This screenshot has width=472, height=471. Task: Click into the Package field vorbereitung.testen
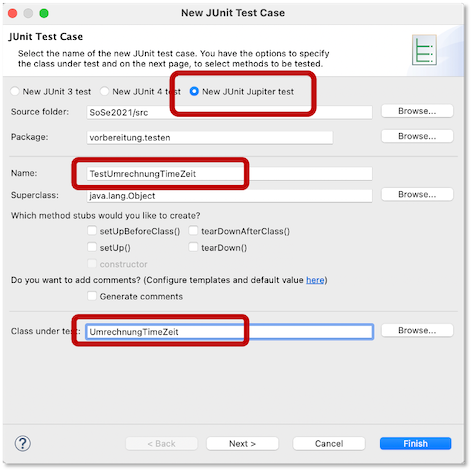point(210,138)
